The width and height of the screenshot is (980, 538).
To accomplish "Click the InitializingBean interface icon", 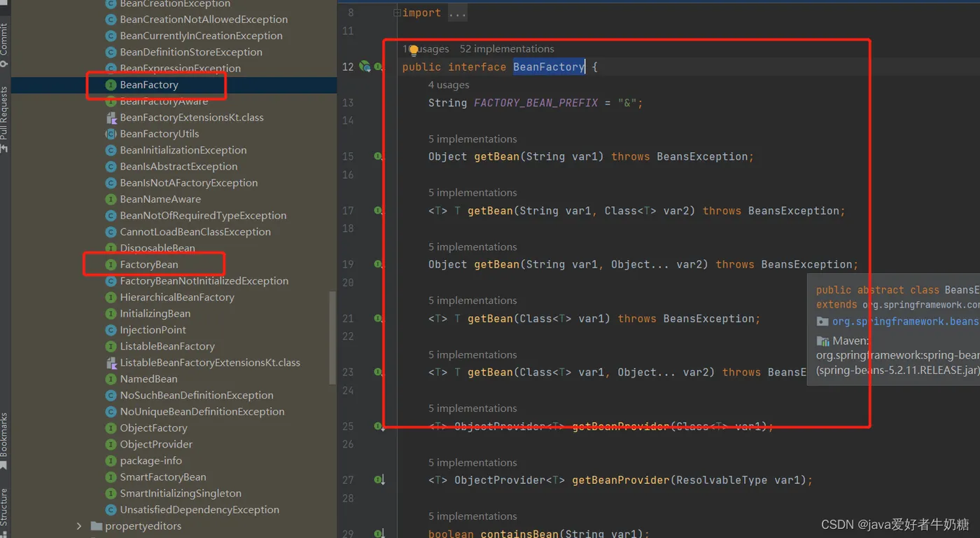I will [x=111, y=314].
